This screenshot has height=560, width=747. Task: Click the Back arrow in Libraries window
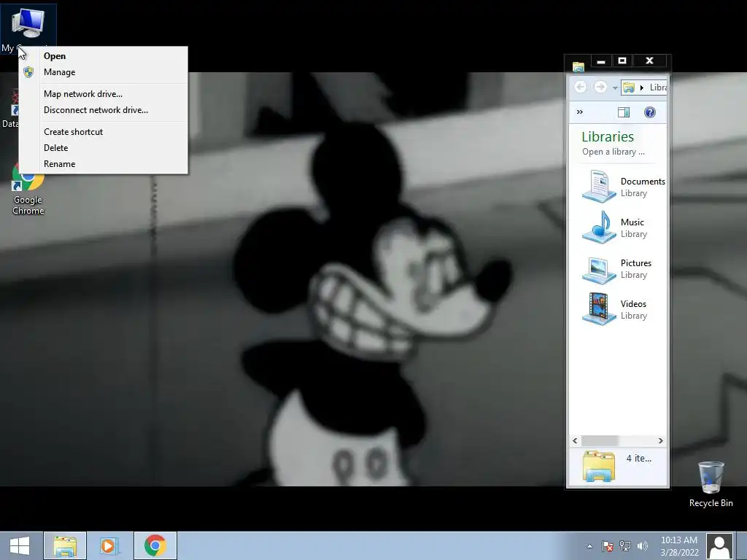(x=580, y=87)
